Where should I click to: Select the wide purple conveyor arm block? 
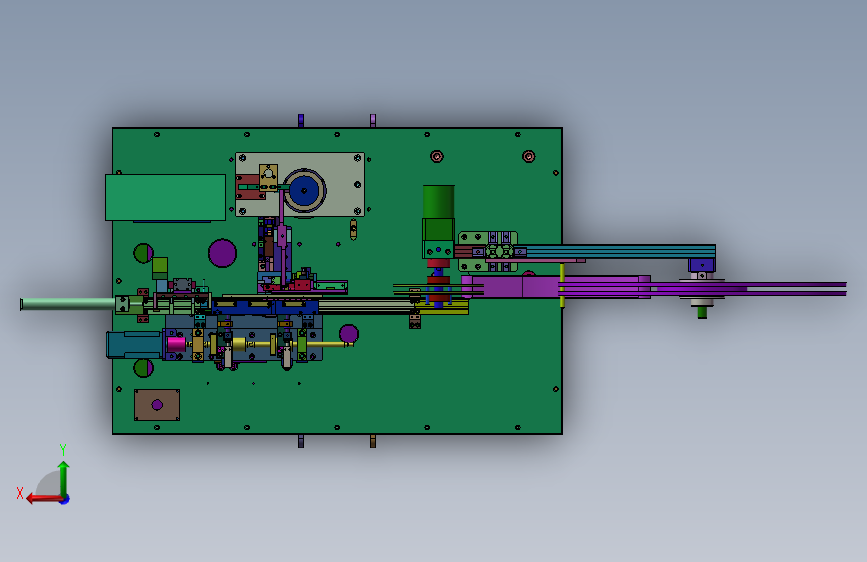(555, 287)
